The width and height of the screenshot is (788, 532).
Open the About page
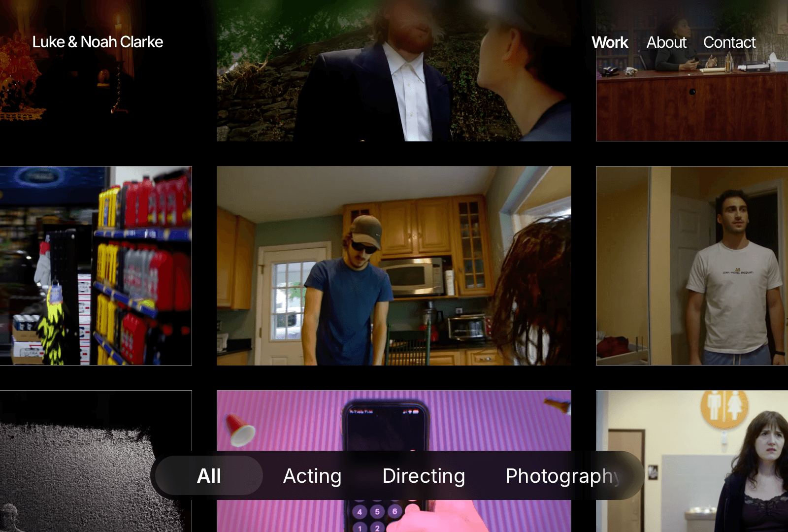click(x=666, y=43)
